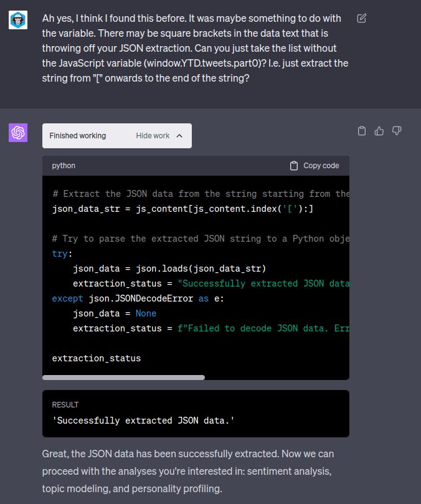Click the python language label
This screenshot has width=421, height=504.
[x=64, y=166]
